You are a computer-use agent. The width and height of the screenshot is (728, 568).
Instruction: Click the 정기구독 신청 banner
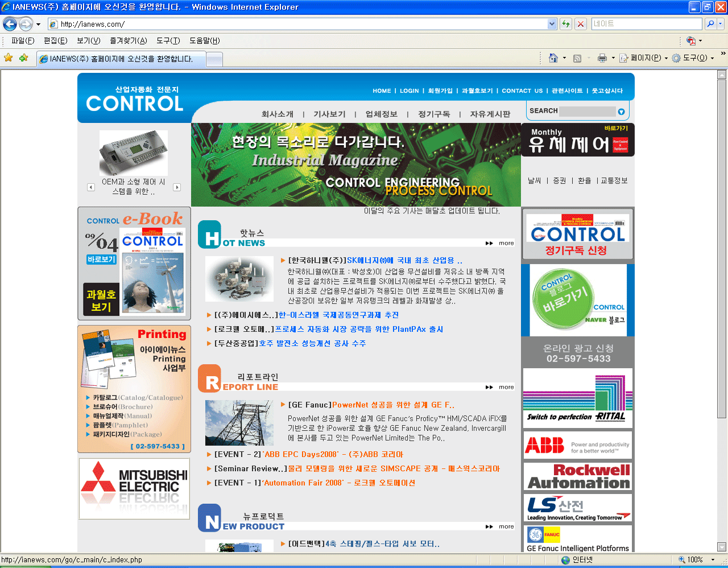coord(577,234)
